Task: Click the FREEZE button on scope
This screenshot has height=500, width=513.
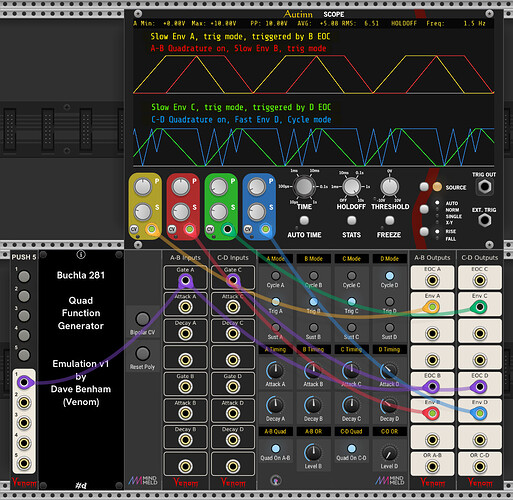Action: tap(389, 220)
